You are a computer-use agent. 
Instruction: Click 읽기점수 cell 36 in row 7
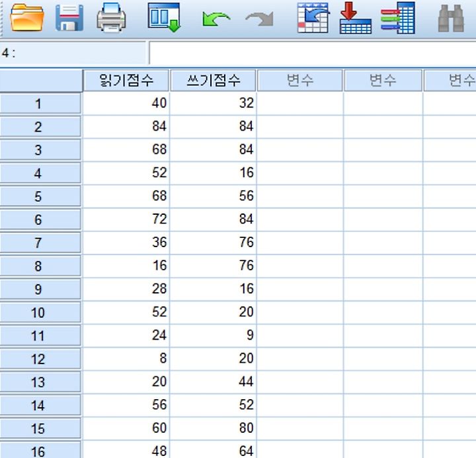pyautogui.click(x=126, y=243)
